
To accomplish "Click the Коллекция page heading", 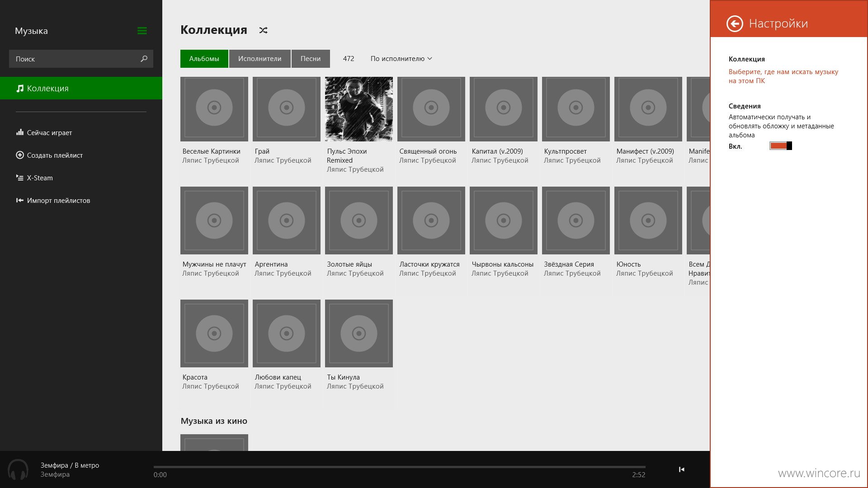I will [x=214, y=30].
